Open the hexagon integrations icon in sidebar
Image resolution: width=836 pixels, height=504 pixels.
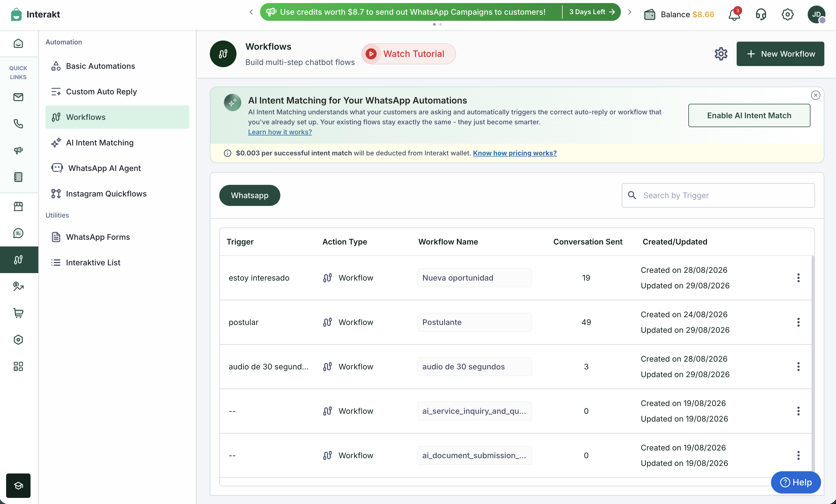click(18, 339)
